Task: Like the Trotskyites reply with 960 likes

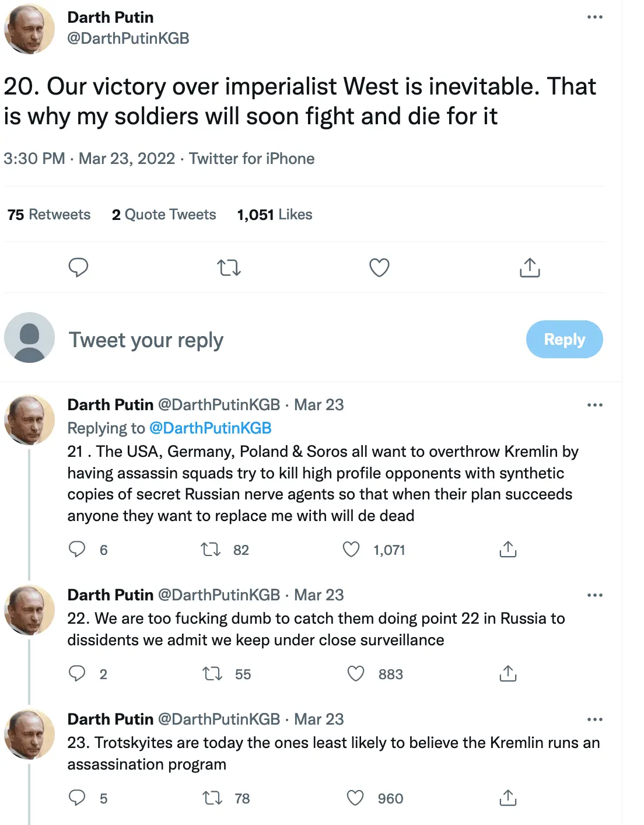Action: pos(355,798)
